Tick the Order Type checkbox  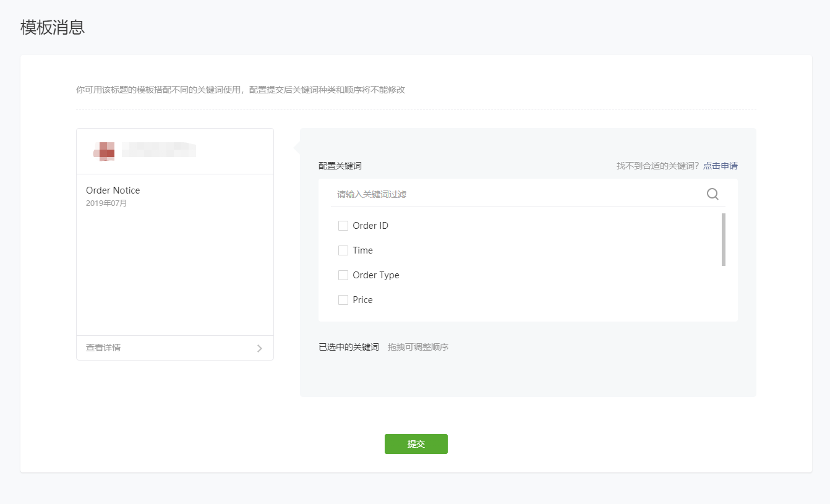click(x=343, y=275)
